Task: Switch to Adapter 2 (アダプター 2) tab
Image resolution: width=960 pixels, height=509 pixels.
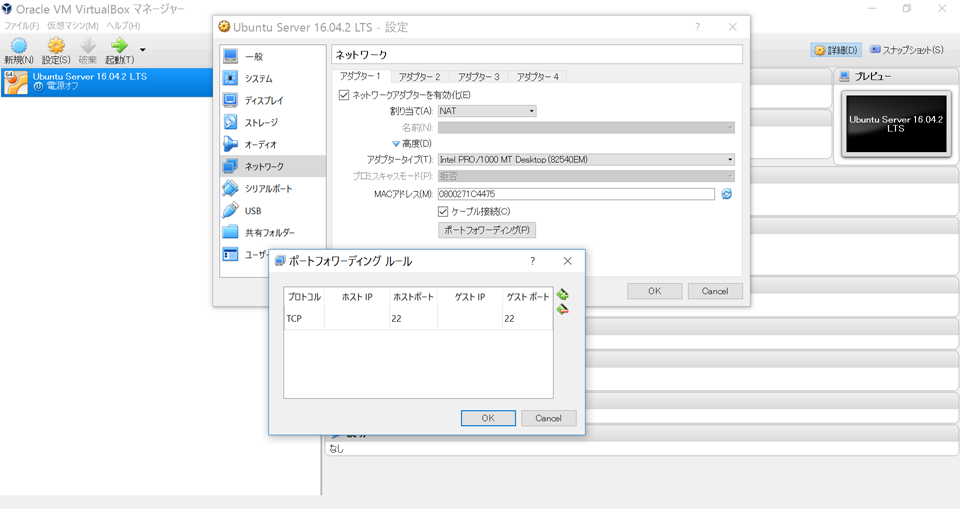Action: pyautogui.click(x=419, y=77)
